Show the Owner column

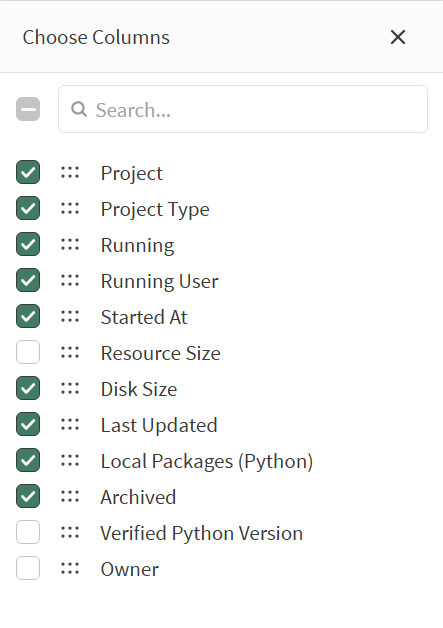point(28,568)
